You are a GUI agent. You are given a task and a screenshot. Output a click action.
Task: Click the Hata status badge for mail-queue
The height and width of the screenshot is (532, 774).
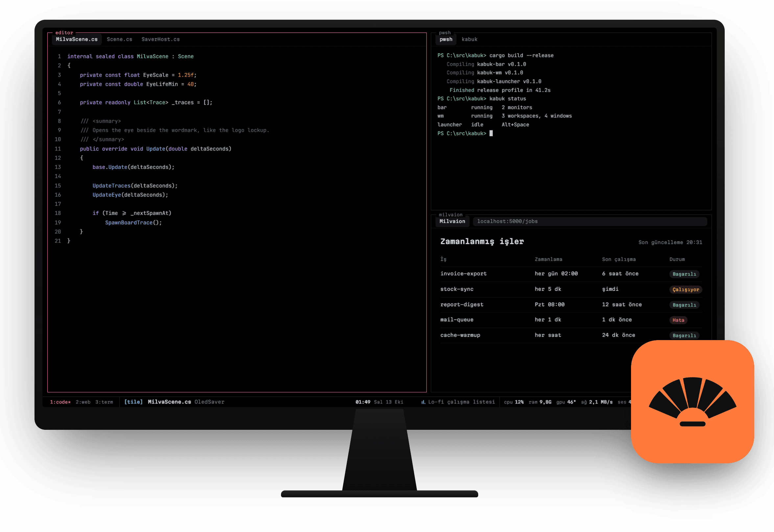pos(678,320)
